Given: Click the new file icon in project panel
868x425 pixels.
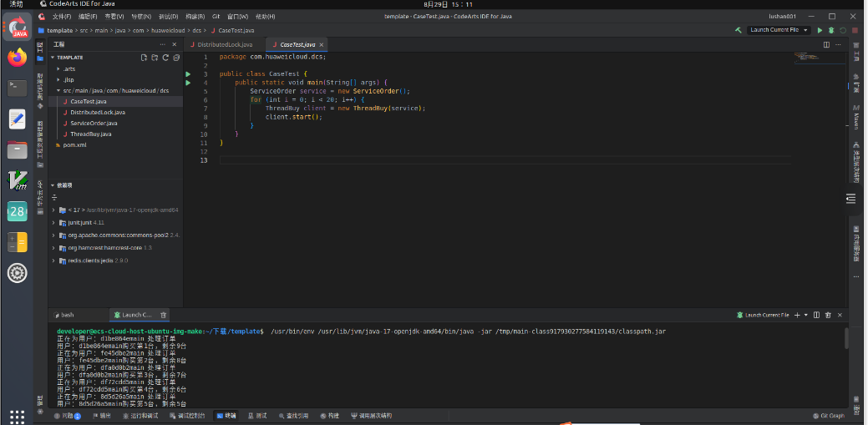Looking at the screenshot, I should click(x=144, y=58).
